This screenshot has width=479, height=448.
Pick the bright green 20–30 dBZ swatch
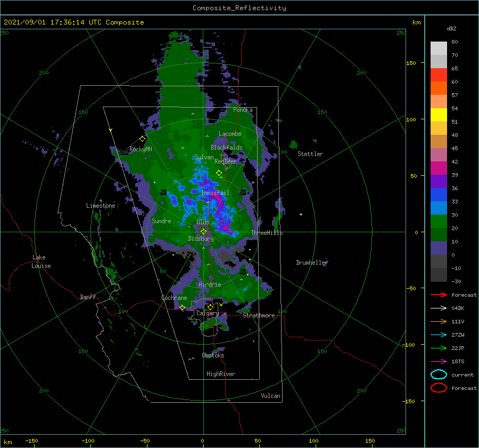[x=439, y=222]
